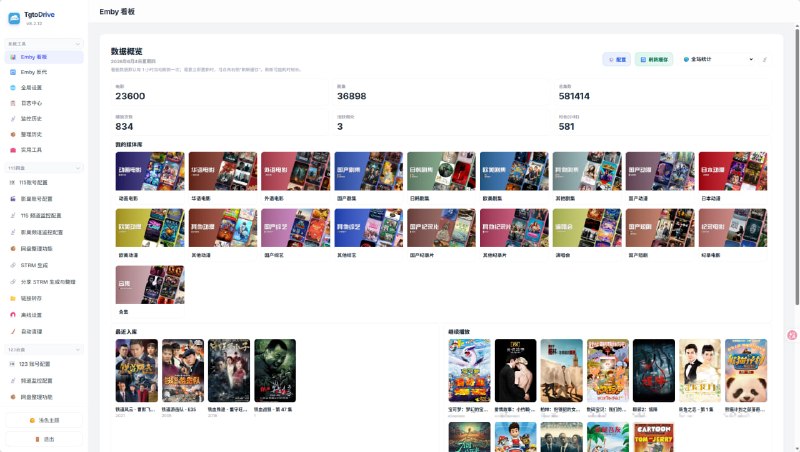Open the 外语电影 library
The height and width of the screenshot is (452, 800).
[296, 176]
